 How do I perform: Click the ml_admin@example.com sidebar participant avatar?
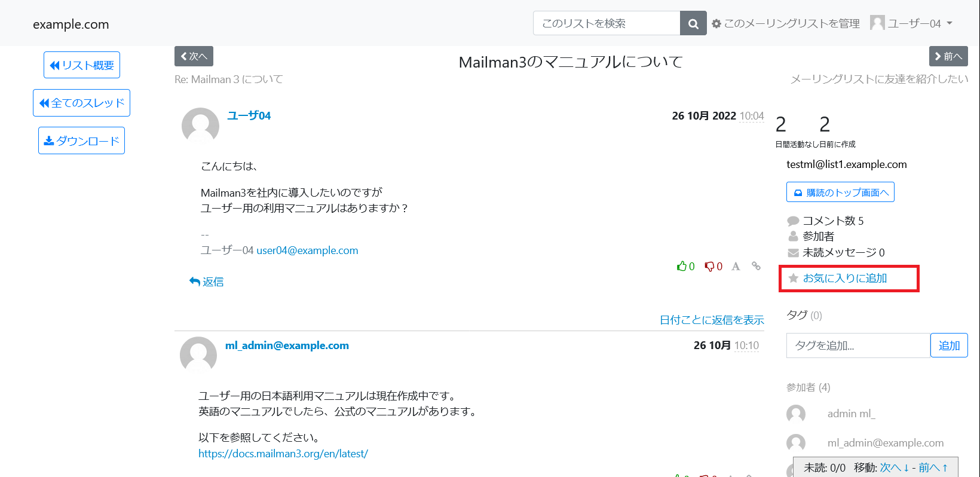click(796, 443)
